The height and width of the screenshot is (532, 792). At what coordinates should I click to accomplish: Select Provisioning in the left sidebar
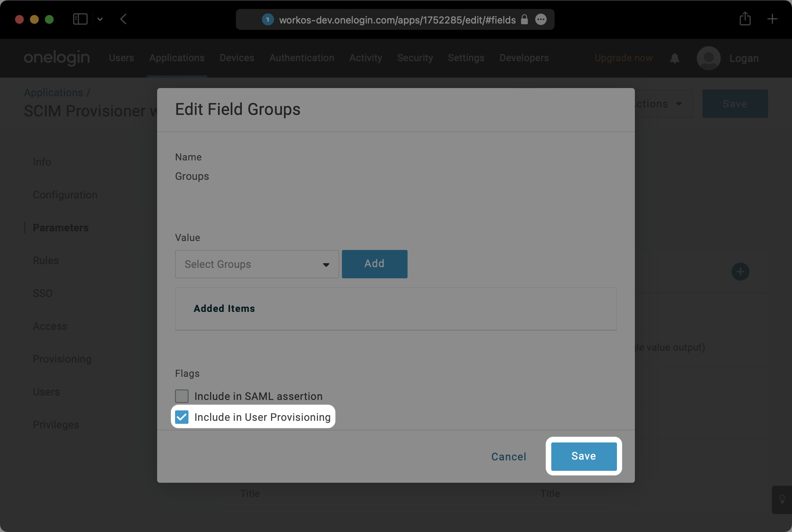pos(62,359)
